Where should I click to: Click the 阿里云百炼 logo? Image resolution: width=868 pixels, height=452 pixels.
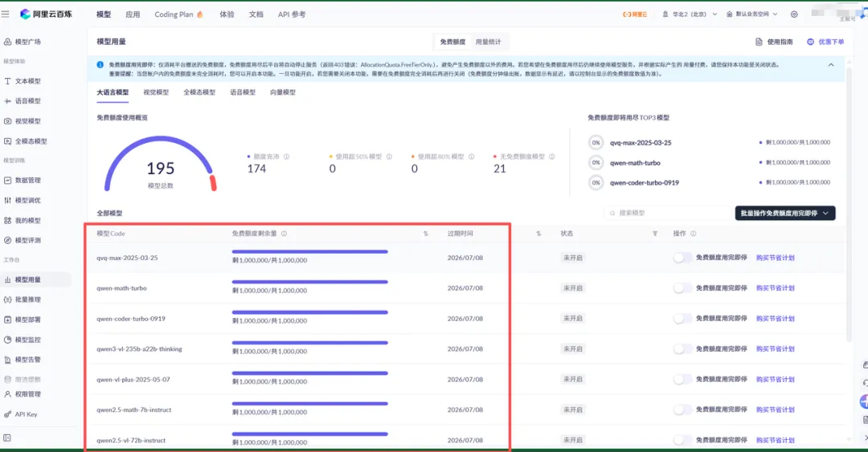(46, 14)
